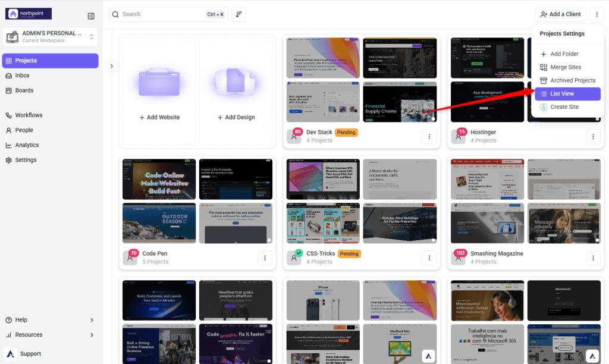The image size is (609, 364).
Task: Open Smashing Magazine folder title
Action: point(497,253)
